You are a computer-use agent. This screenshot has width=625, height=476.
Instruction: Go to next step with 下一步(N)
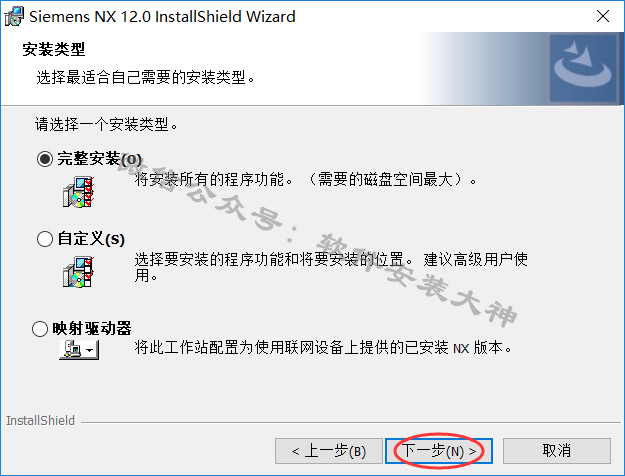tap(439, 451)
